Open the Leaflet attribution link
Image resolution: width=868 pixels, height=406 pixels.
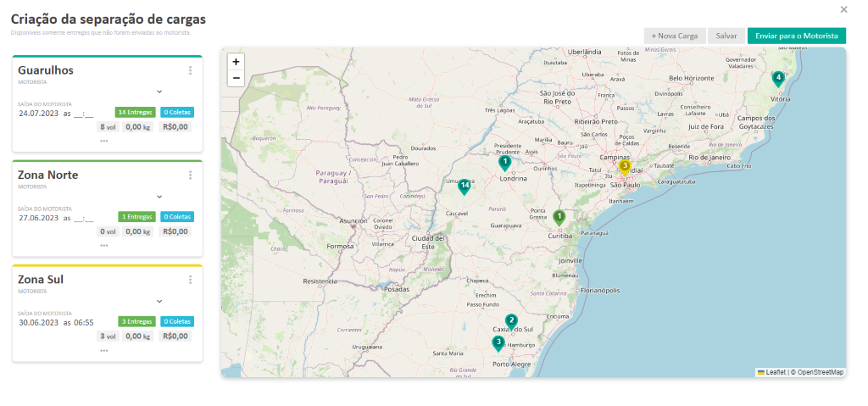point(775,372)
